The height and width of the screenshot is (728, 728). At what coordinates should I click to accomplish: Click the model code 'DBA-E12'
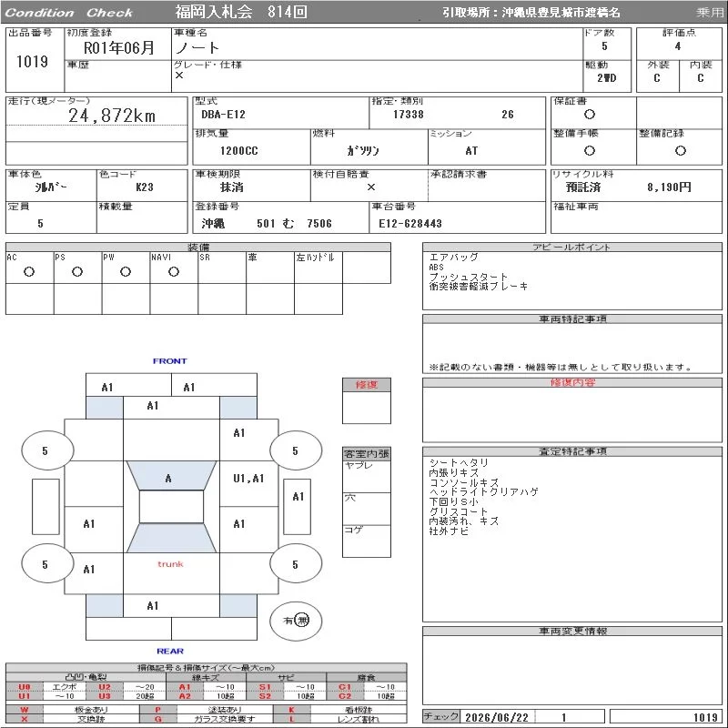click(223, 115)
